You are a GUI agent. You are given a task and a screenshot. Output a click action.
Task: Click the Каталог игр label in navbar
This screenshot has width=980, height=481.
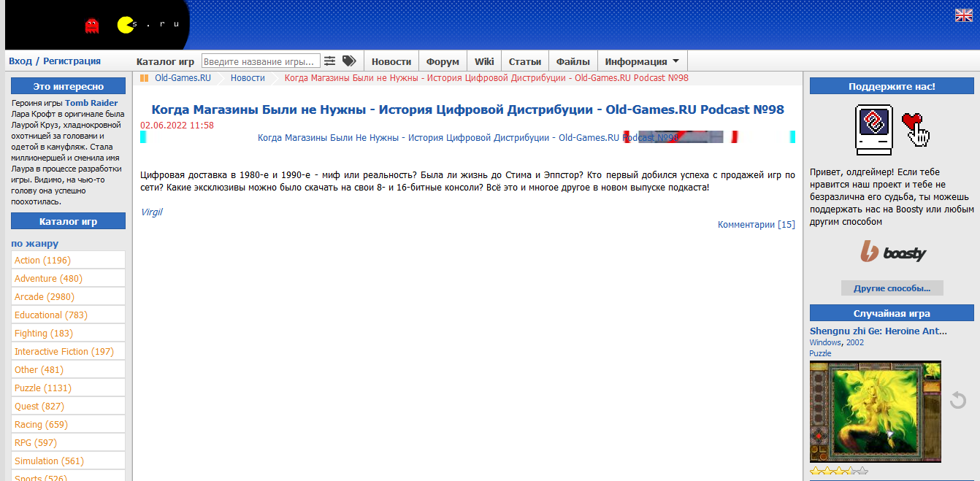point(165,61)
